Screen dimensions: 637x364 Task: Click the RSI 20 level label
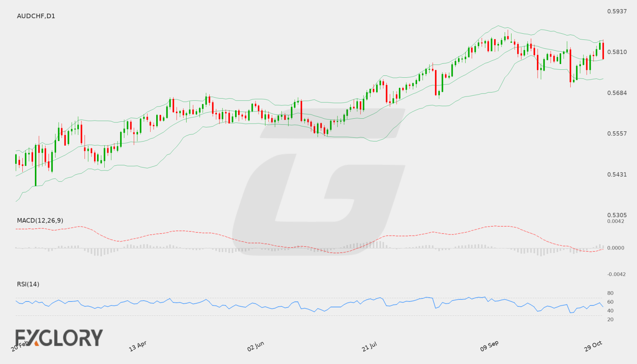[610, 319]
